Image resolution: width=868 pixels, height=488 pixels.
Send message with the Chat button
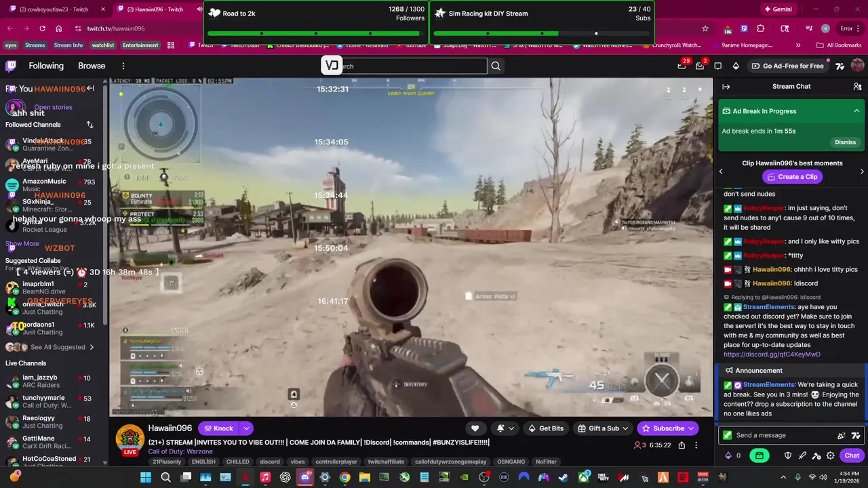pyautogui.click(x=852, y=455)
